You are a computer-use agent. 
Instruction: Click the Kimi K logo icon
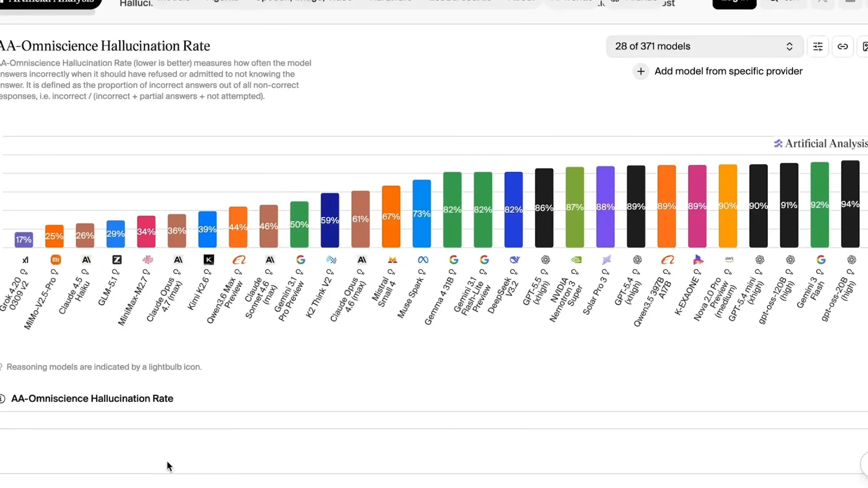tap(208, 260)
